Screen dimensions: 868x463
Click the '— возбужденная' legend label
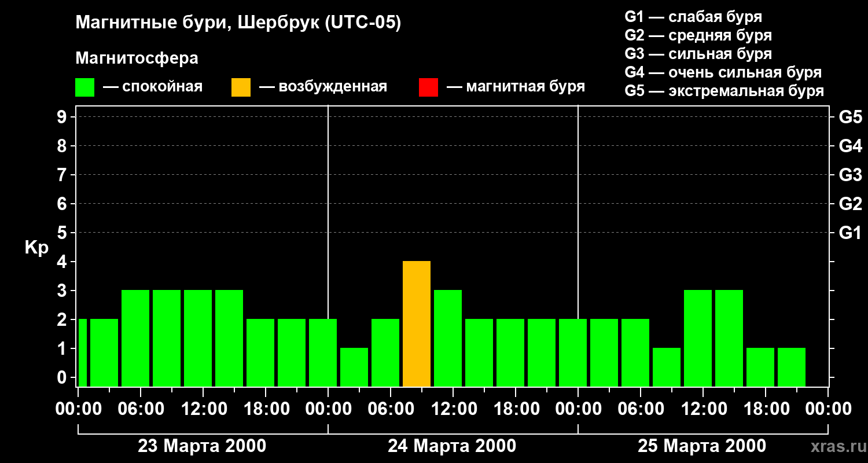pyautogui.click(x=323, y=87)
